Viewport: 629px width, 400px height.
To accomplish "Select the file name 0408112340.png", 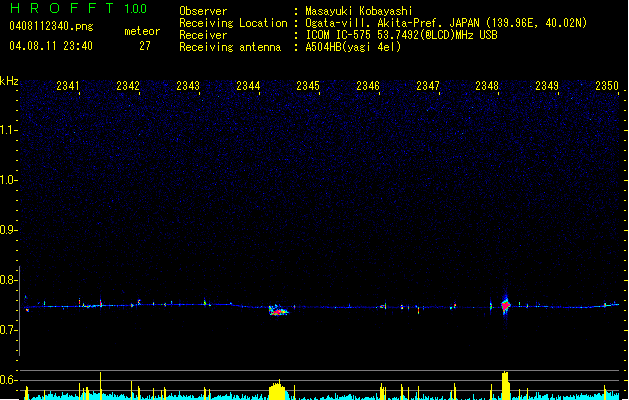I will pos(51,26).
